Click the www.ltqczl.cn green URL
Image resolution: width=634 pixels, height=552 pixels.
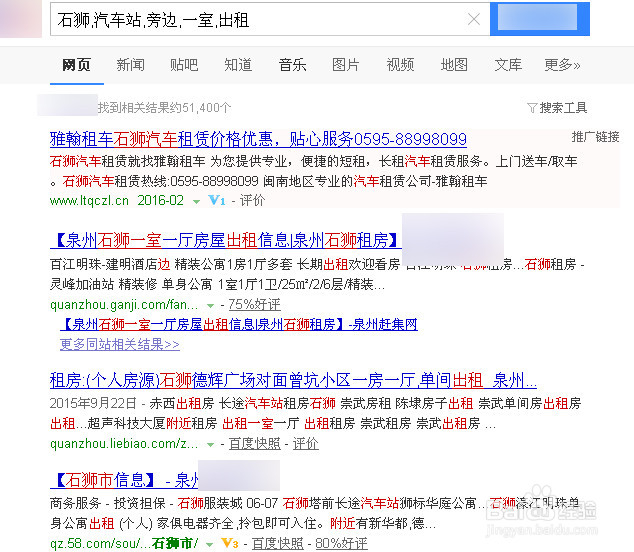tap(89, 201)
